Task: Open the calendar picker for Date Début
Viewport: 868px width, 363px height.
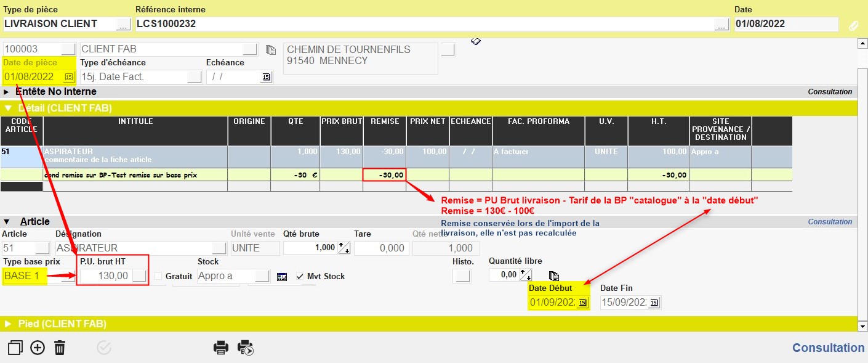Action: click(582, 303)
